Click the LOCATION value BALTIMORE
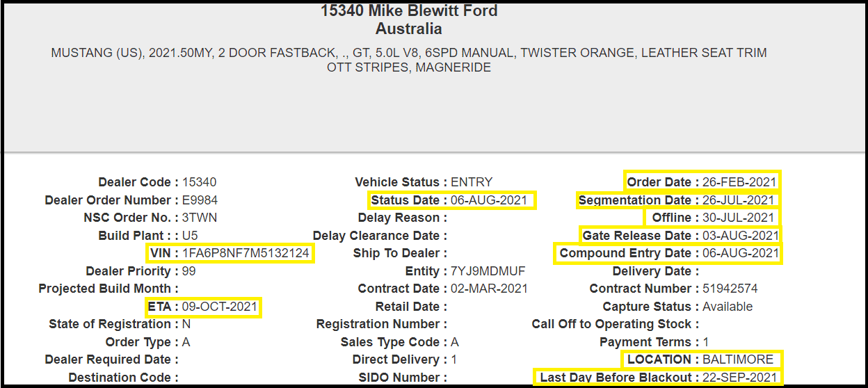Screen dimensions: 868x388 tap(738, 359)
